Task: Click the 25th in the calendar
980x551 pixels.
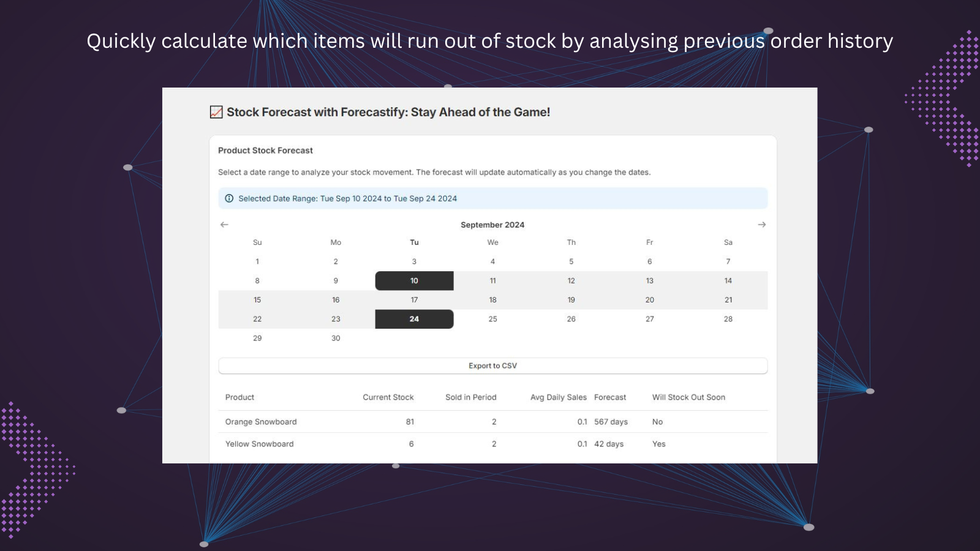Action: click(492, 319)
